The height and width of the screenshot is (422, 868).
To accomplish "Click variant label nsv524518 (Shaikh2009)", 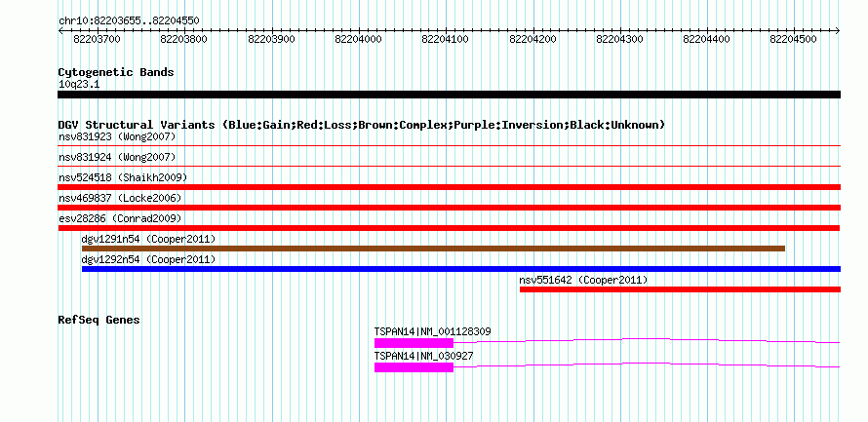I will pyautogui.click(x=123, y=178).
